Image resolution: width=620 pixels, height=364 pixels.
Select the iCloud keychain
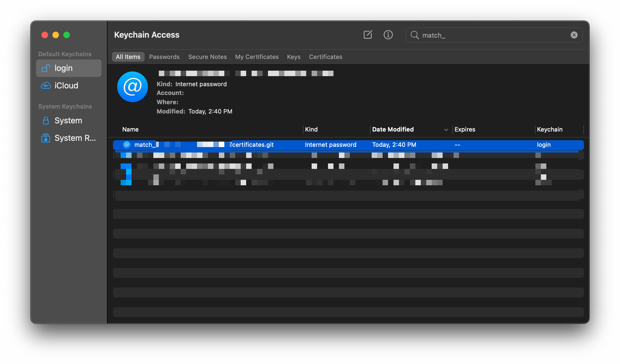[x=66, y=86]
